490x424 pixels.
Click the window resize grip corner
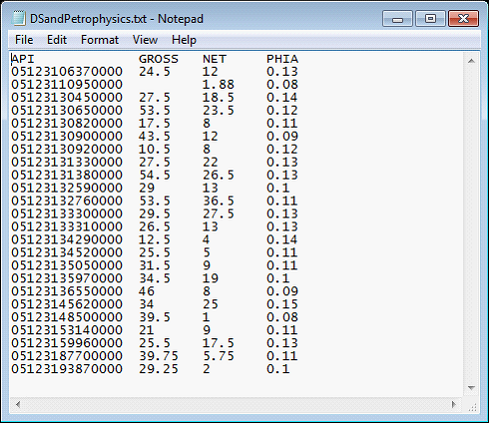point(472,406)
